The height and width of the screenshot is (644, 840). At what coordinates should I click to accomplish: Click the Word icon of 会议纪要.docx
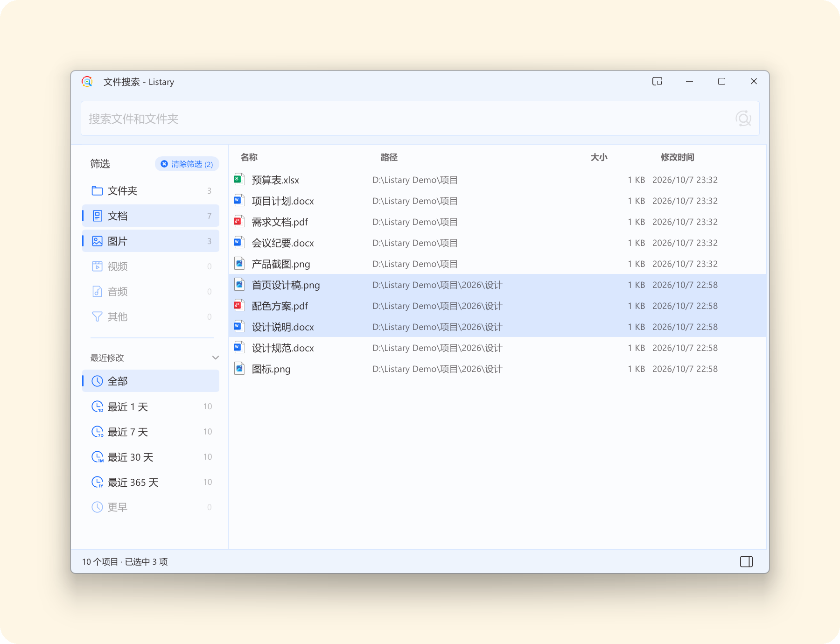(239, 243)
